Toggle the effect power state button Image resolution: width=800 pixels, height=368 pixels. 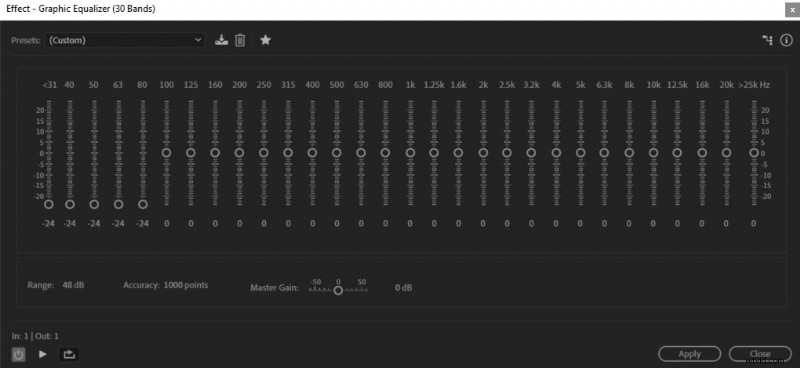pos(18,354)
